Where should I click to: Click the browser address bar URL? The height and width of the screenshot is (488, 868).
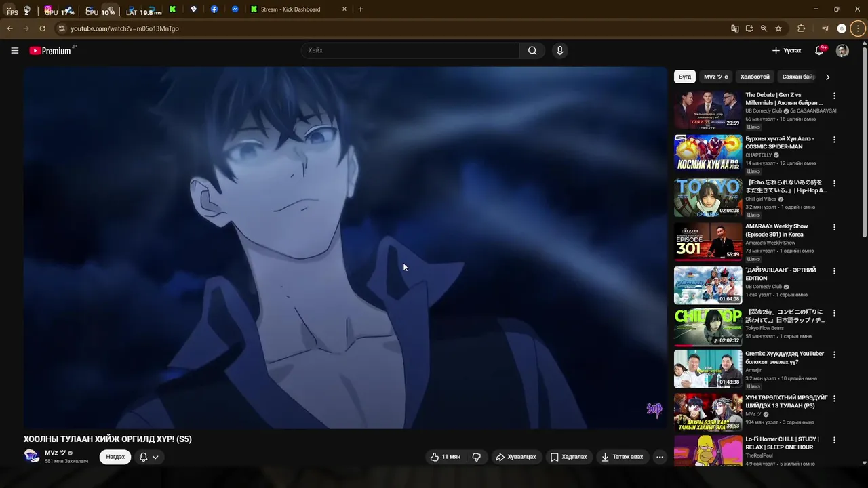[125, 28]
